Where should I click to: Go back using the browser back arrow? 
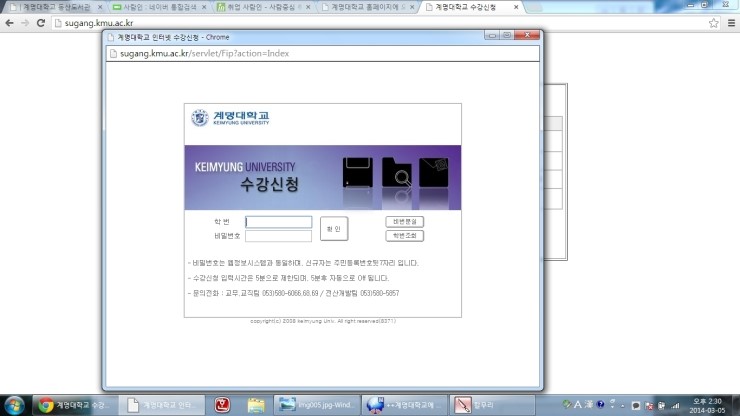pos(9,23)
